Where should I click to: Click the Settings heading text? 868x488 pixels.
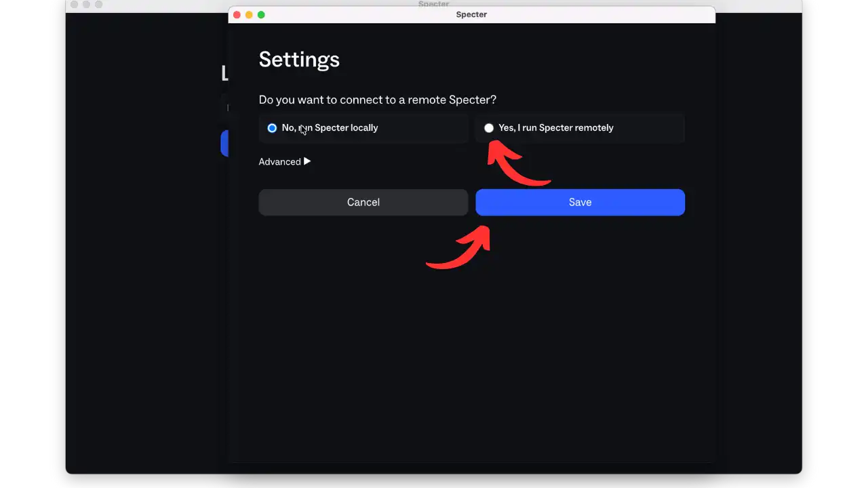(299, 60)
